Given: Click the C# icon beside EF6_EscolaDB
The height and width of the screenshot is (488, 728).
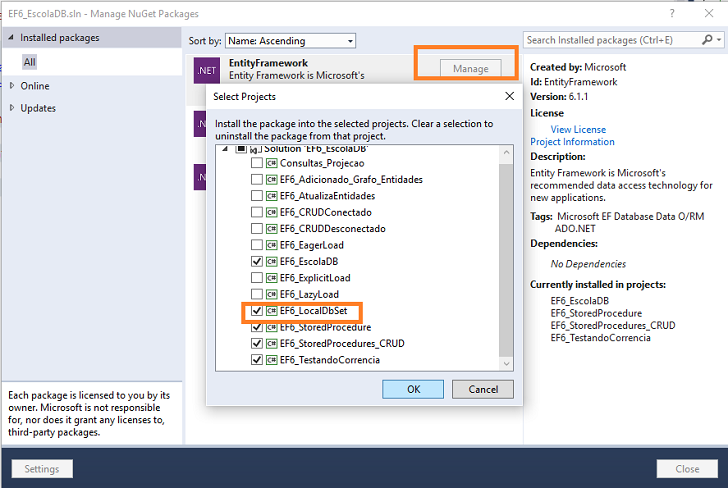Looking at the screenshot, I should (x=272, y=261).
